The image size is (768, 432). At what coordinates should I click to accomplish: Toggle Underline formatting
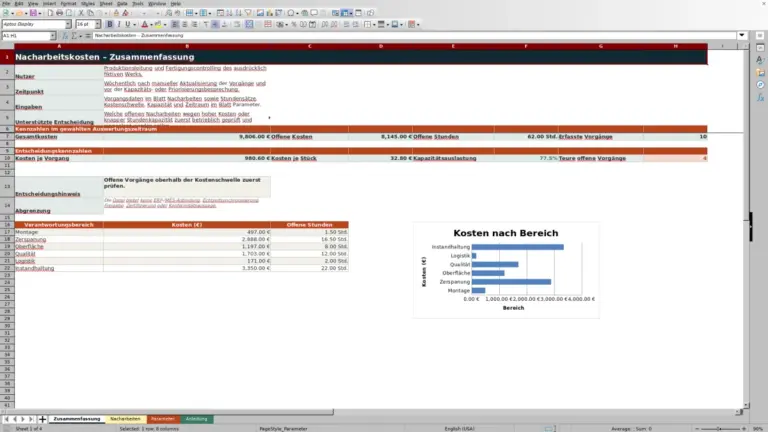[x=127, y=24]
